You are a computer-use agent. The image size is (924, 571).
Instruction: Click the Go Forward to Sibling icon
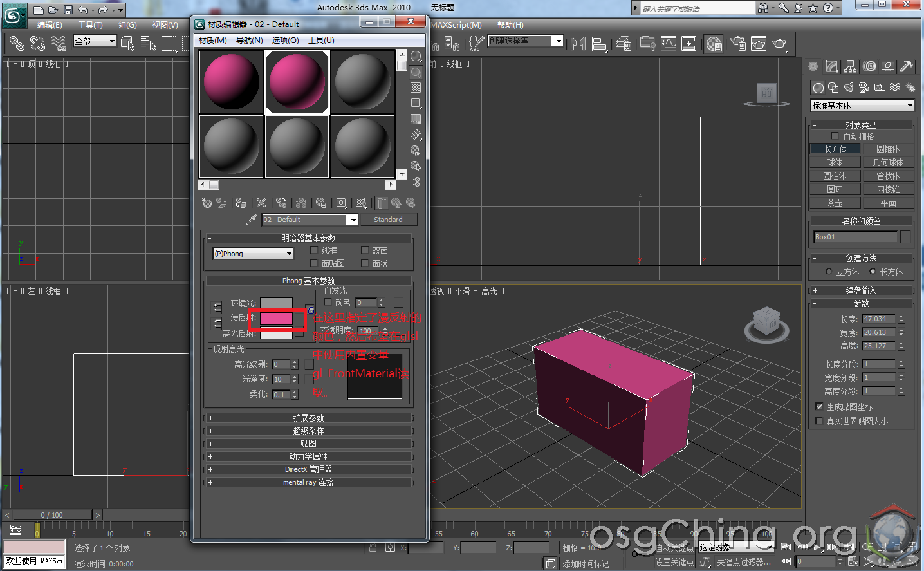click(x=411, y=203)
